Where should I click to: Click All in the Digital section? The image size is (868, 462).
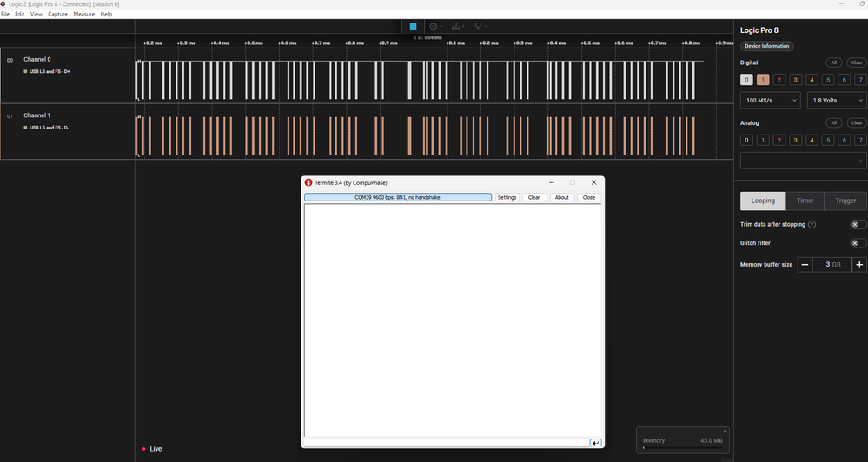(833, 63)
